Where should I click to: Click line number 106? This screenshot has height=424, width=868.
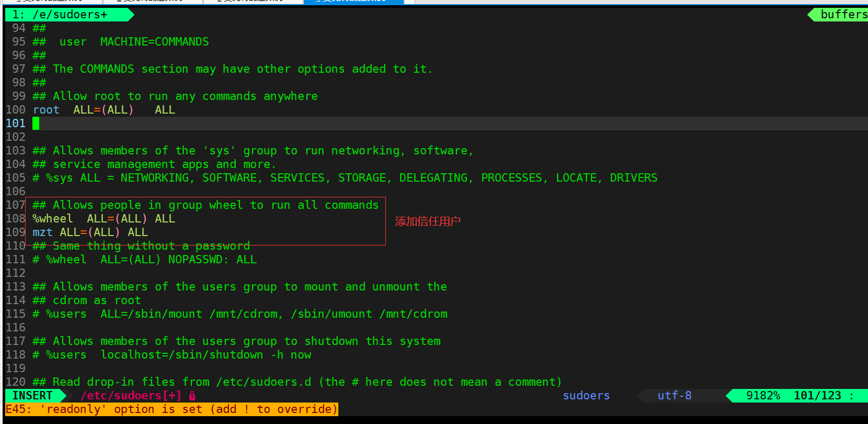coord(16,192)
